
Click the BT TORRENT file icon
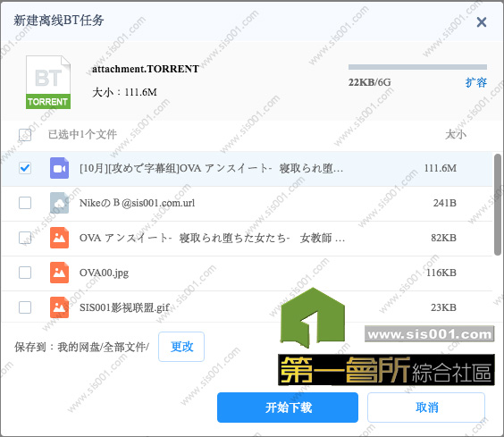tap(48, 82)
